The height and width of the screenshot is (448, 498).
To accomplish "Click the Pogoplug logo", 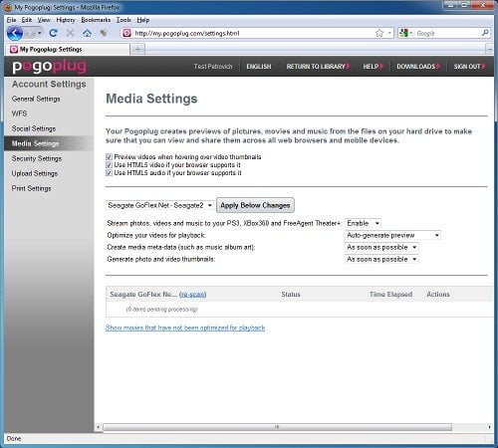I will point(50,67).
